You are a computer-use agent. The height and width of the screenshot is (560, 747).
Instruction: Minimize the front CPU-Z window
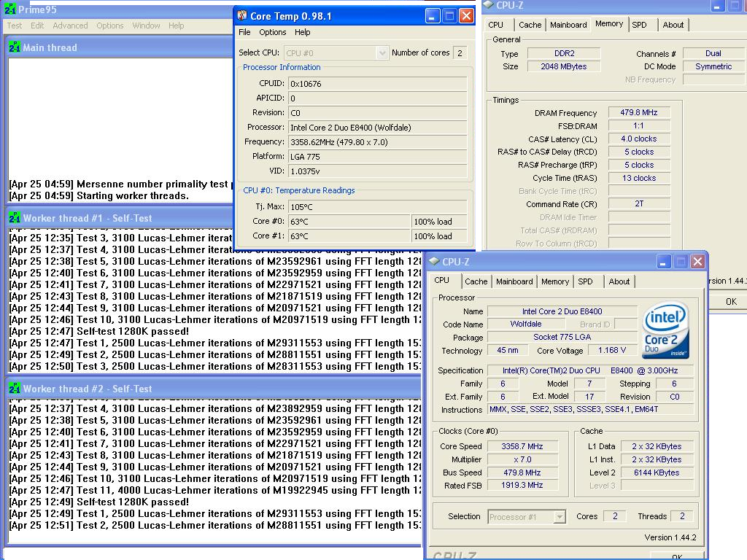664,262
